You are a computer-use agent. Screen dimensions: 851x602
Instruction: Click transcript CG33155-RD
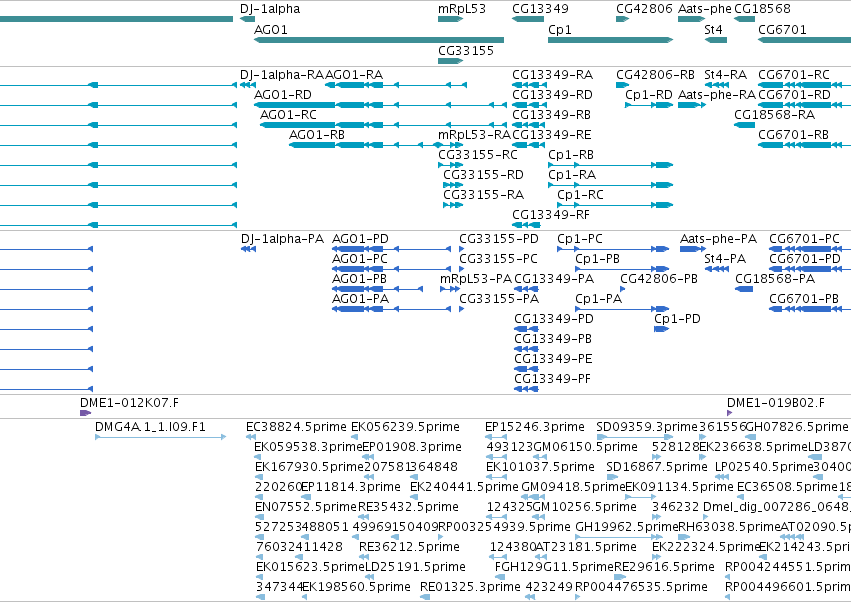[484, 175]
